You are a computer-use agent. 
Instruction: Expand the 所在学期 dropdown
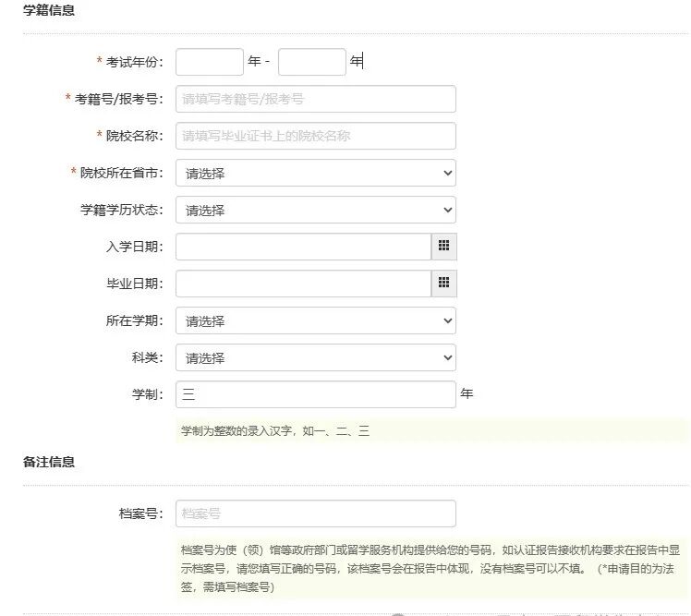pyautogui.click(x=316, y=320)
